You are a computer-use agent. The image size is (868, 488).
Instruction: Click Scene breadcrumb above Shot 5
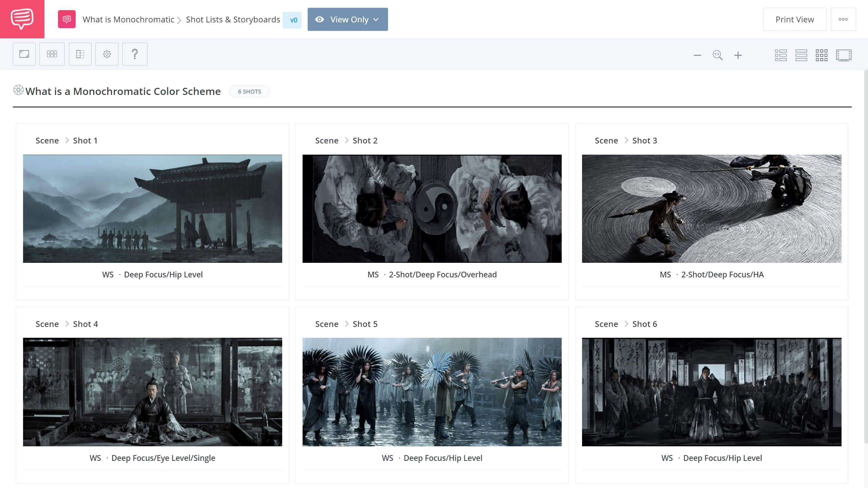327,324
